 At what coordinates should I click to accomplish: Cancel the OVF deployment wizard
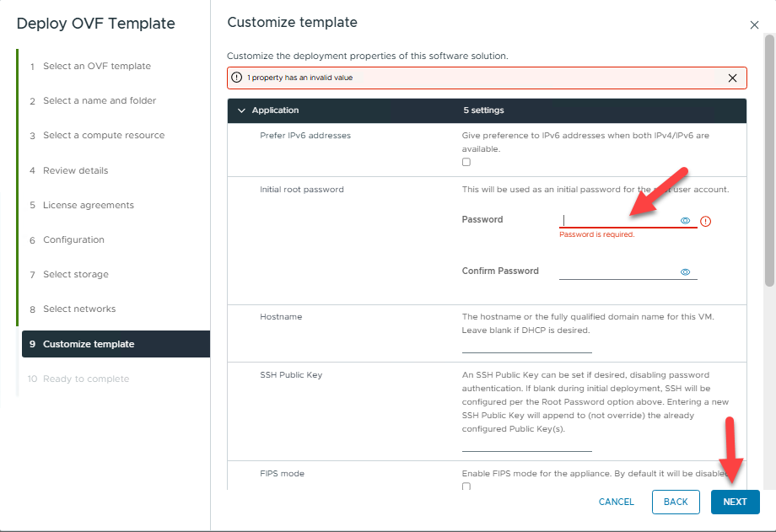616,502
